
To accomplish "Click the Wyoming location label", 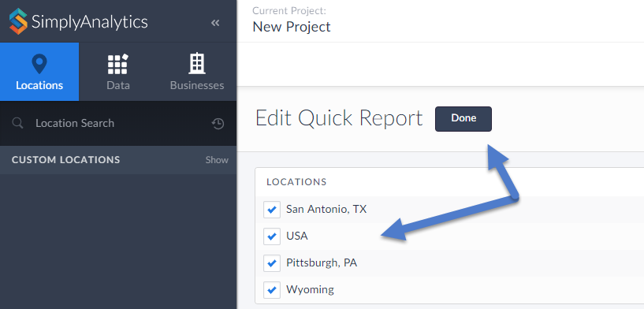I will point(310,290).
